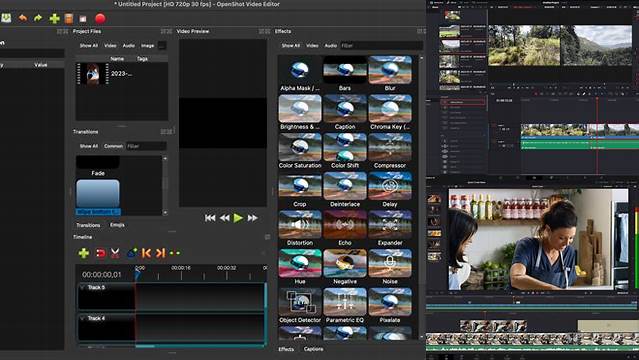This screenshot has width=639, height=360.
Task: Play the video preview
Action: click(238, 218)
